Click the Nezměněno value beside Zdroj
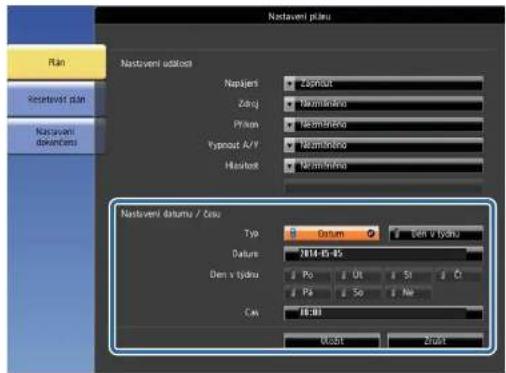 tap(323, 104)
